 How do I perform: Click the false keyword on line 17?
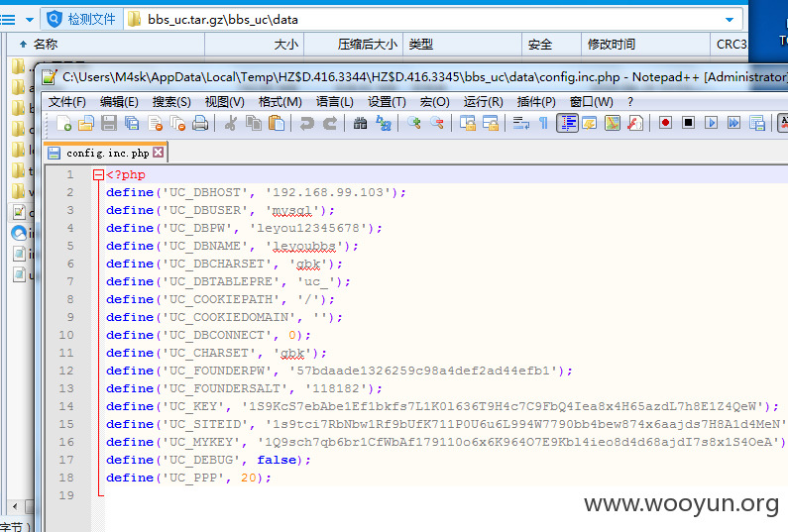(x=277, y=460)
